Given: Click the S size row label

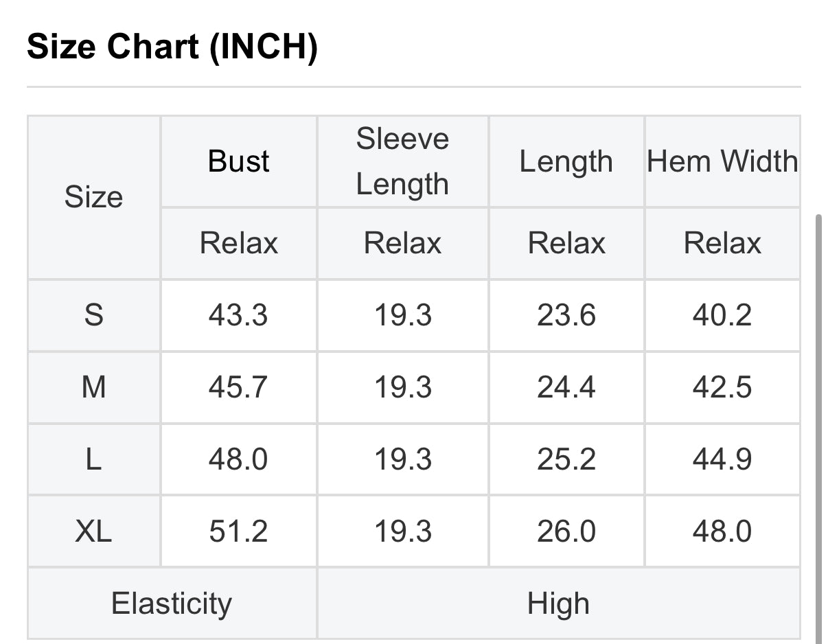Looking at the screenshot, I should [93, 315].
